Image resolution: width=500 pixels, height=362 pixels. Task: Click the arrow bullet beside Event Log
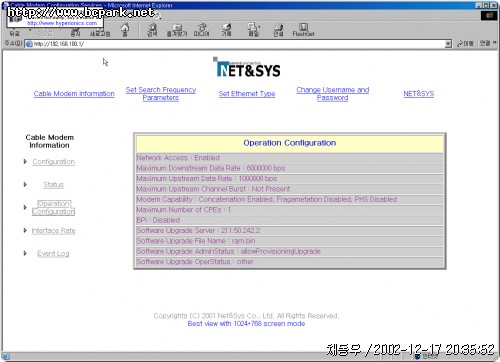(x=25, y=253)
